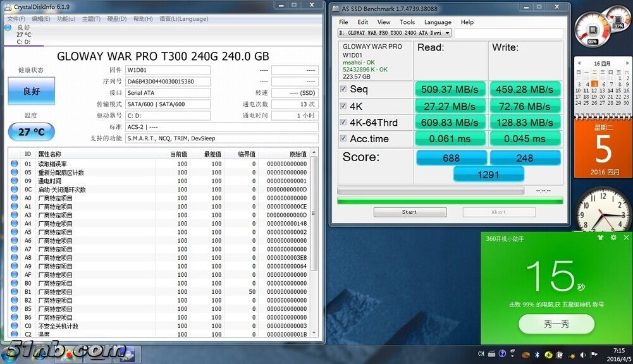Click the blue disk status orb above C: D:
The width and height of the screenshot is (633, 364).
pos(8,28)
